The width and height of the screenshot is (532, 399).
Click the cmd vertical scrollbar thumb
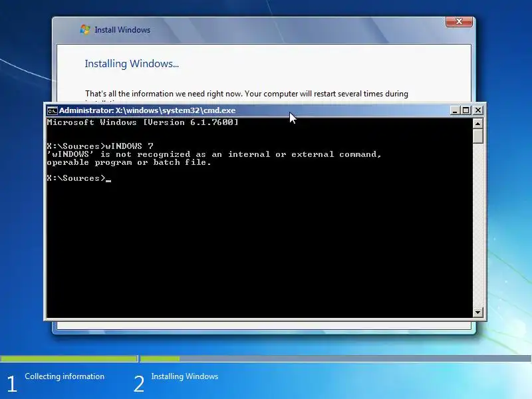pos(477,136)
